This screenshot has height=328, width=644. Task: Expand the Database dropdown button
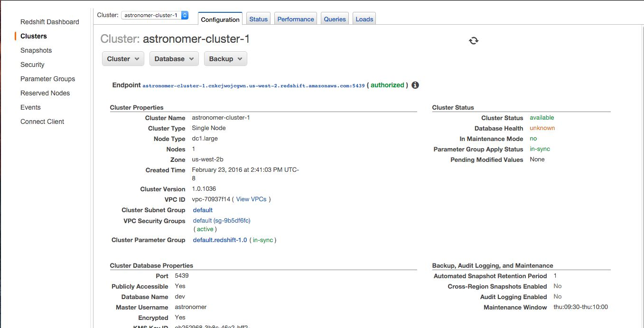[x=174, y=59]
